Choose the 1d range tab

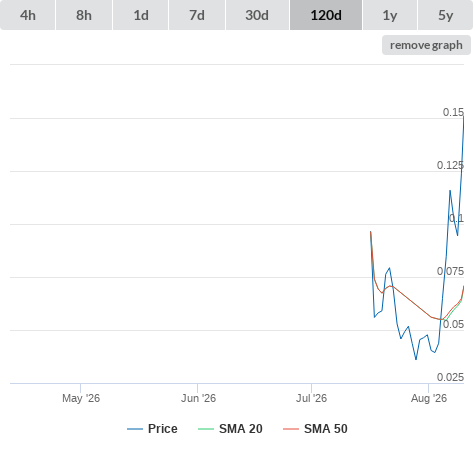coord(141,15)
